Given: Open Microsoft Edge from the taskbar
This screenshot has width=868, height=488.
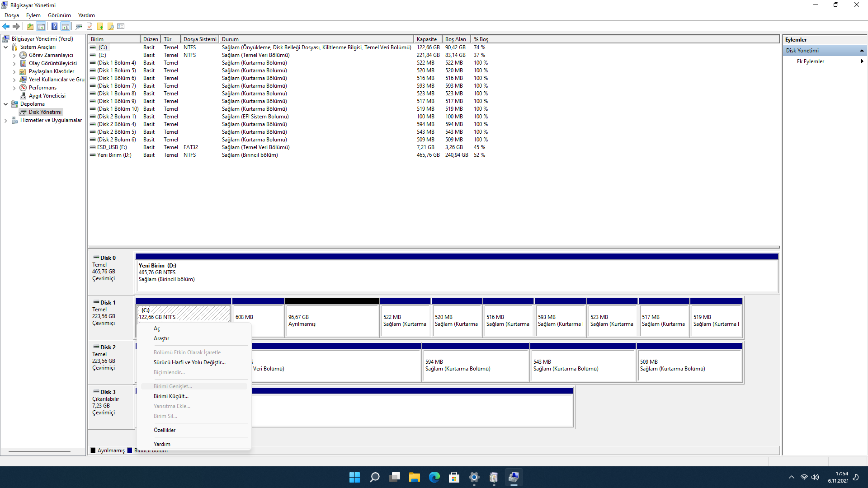Looking at the screenshot, I should tap(434, 477).
